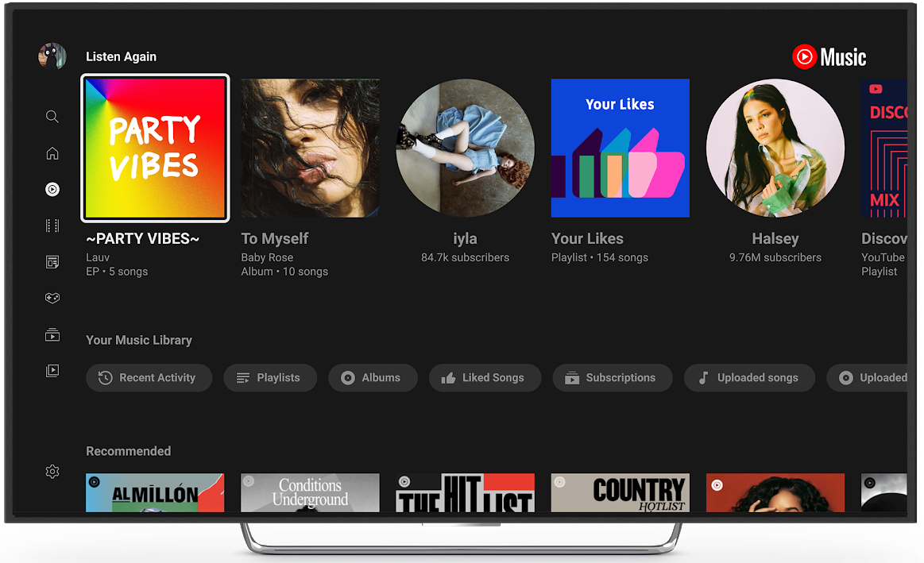Play the PARTY VIBES album cover
Viewport: 924px width, 563px height.
pos(155,148)
